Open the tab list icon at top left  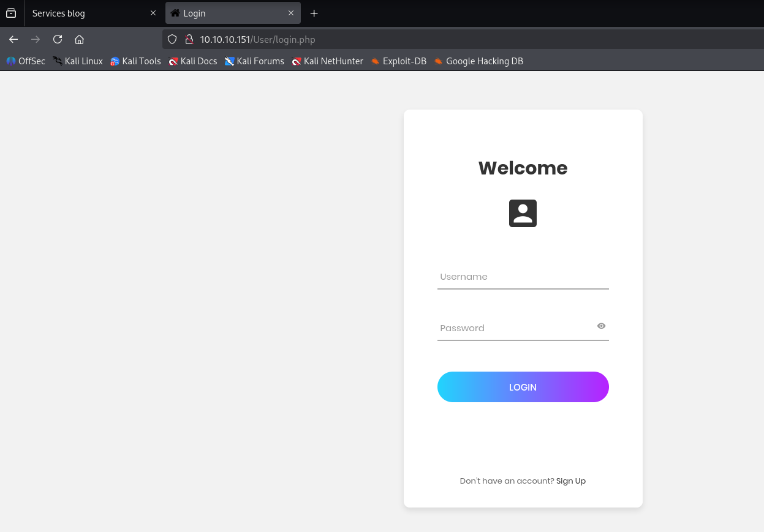point(11,13)
